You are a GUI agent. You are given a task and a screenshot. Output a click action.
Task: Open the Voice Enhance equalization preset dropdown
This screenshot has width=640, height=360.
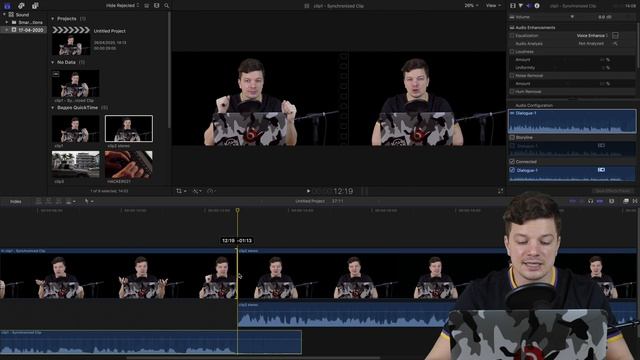(x=592, y=36)
